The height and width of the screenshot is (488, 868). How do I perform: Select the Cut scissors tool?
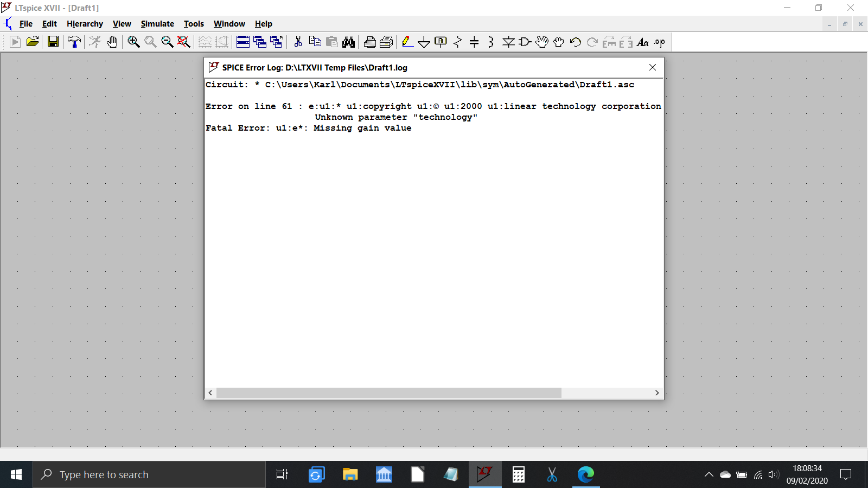tap(298, 42)
